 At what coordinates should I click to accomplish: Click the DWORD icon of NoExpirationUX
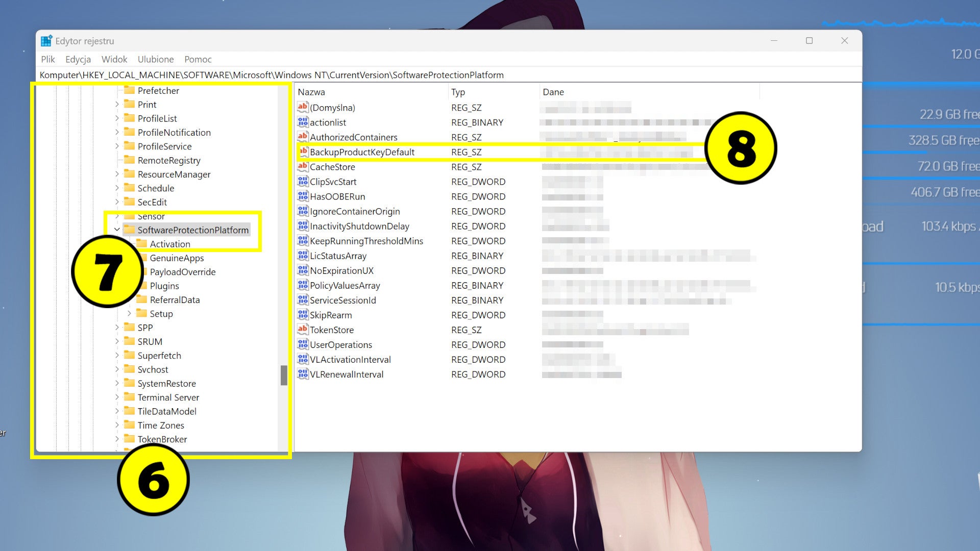pyautogui.click(x=303, y=270)
